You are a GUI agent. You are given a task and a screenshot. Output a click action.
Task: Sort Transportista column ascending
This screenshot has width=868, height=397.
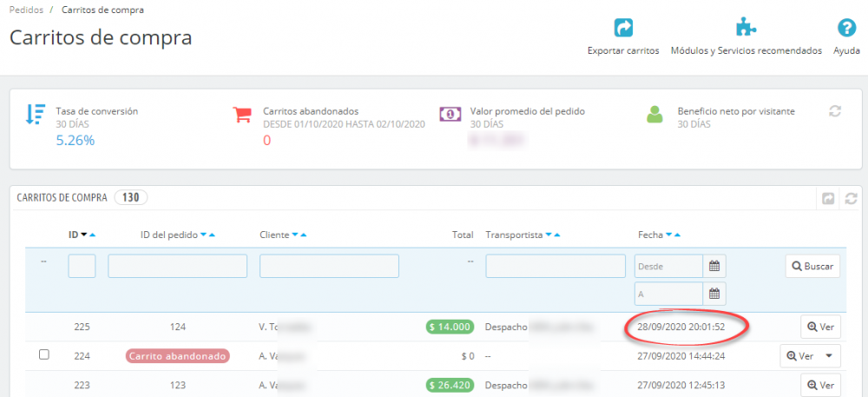pyautogui.click(x=557, y=235)
